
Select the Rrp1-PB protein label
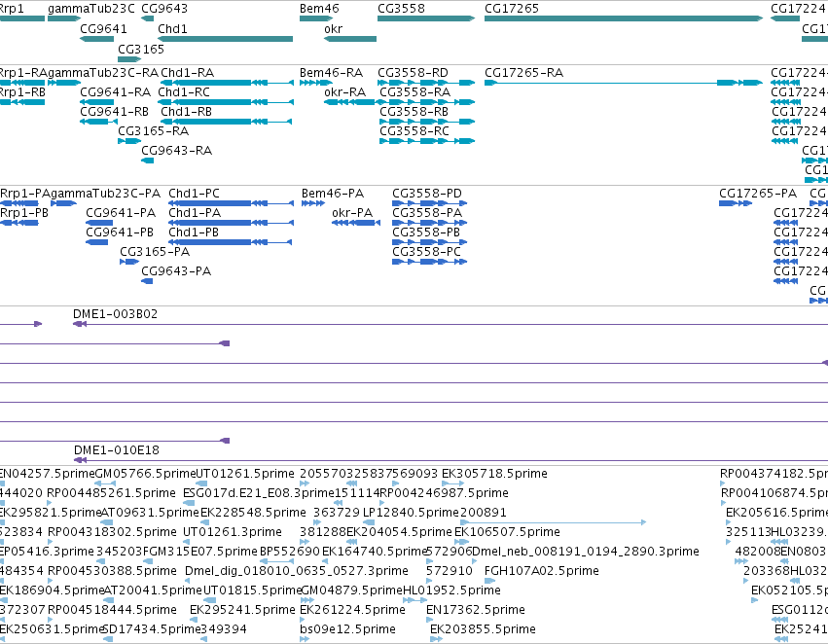click(x=23, y=213)
